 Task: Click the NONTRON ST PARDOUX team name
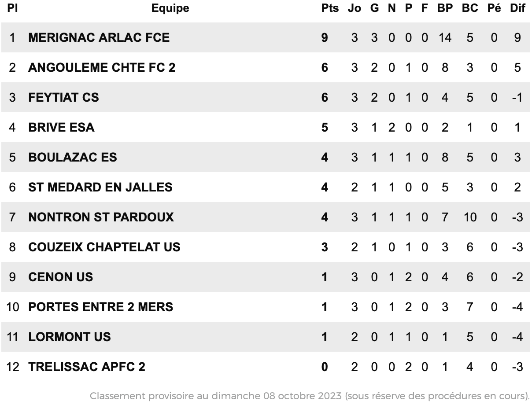coord(101,217)
